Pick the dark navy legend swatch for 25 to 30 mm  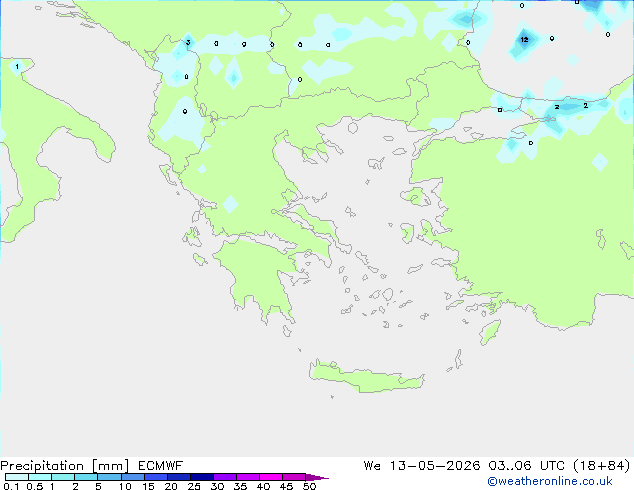[202, 477]
